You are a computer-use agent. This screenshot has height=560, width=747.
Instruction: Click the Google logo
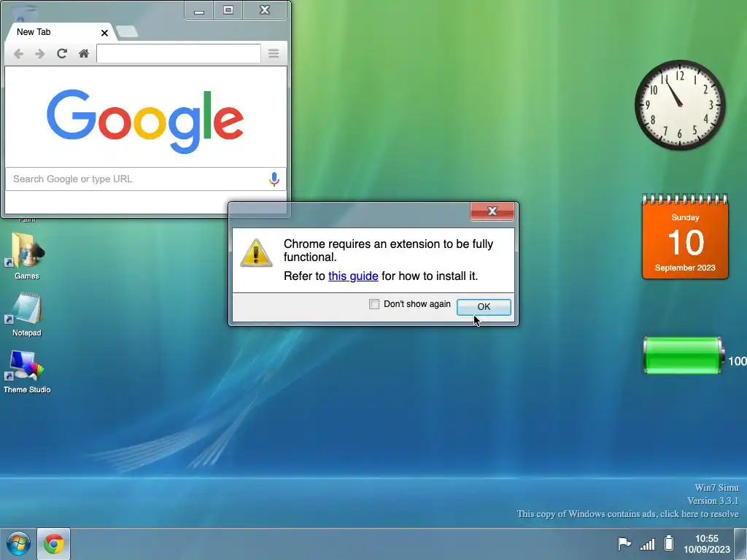[x=145, y=121]
